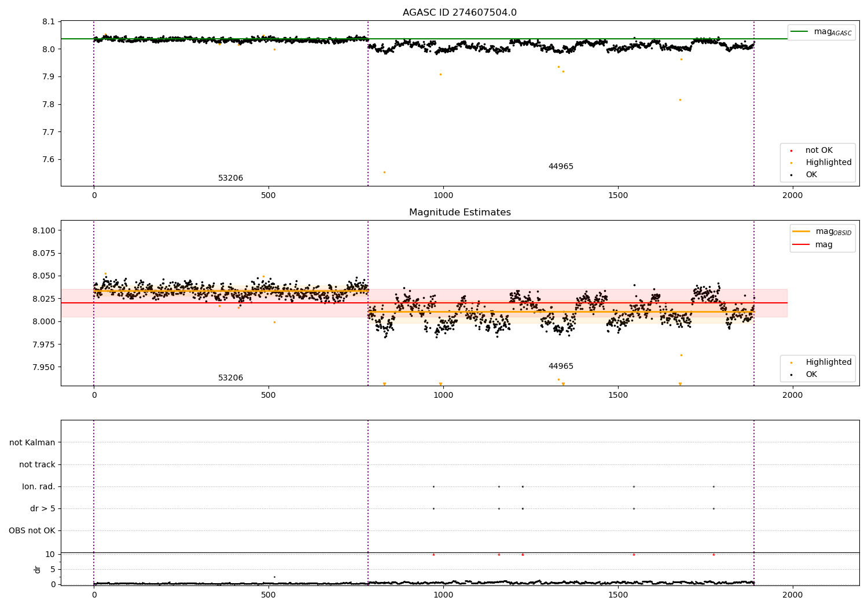Click lowest orange outlier near 7.55 in top plot

coord(384,172)
